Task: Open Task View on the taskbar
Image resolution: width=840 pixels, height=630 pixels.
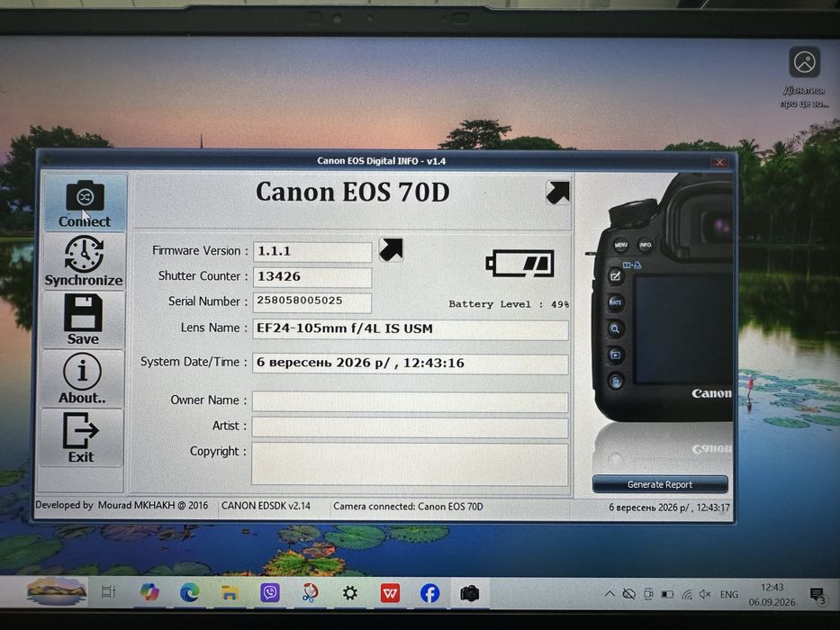Action: [x=109, y=592]
